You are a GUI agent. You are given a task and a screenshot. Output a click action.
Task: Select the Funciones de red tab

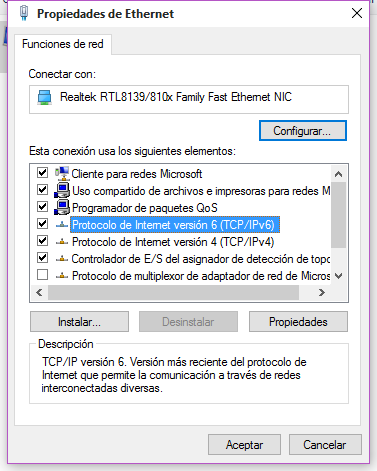(x=63, y=44)
